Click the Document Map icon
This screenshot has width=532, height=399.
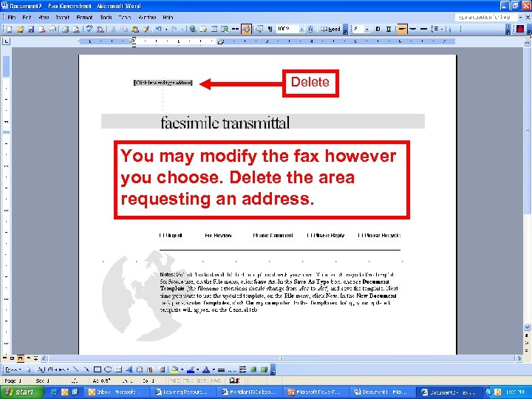(259, 30)
